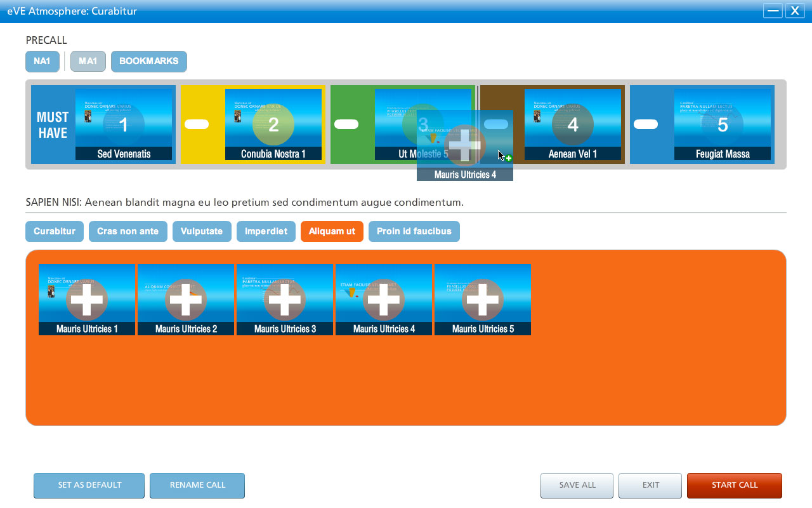Image resolution: width=812 pixels, height=508 pixels.
Task: Add Mauris Ultricies 4 in orange panel
Action: click(x=384, y=300)
